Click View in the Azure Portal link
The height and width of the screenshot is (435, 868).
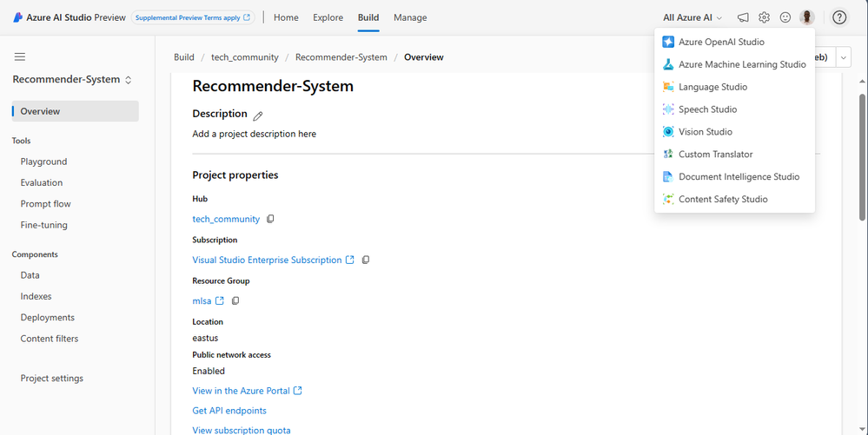241,390
